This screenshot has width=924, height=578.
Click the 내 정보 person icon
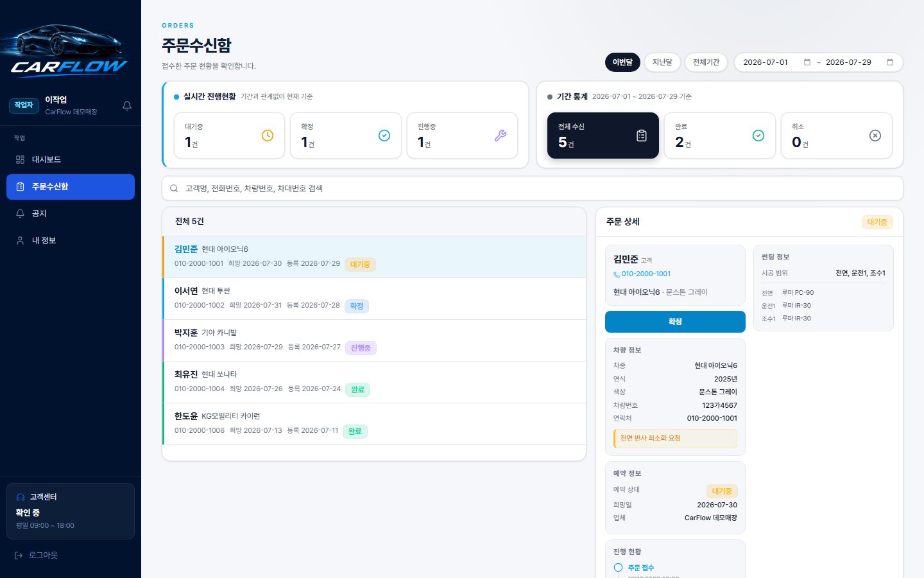(20, 240)
